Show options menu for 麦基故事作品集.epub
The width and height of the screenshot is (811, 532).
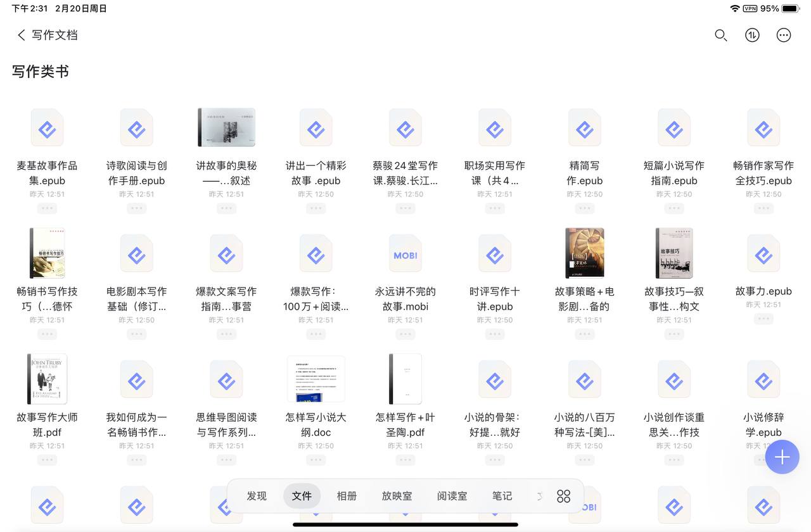click(x=47, y=208)
